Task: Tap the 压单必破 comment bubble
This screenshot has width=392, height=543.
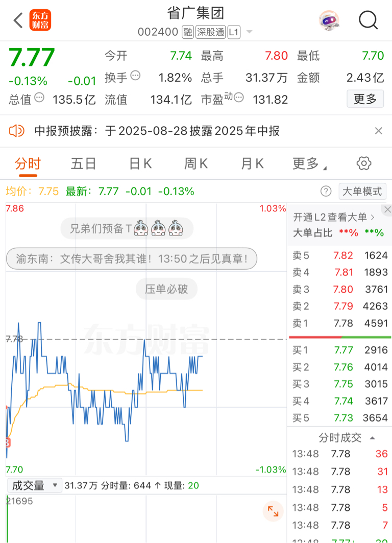Action: pos(166,289)
